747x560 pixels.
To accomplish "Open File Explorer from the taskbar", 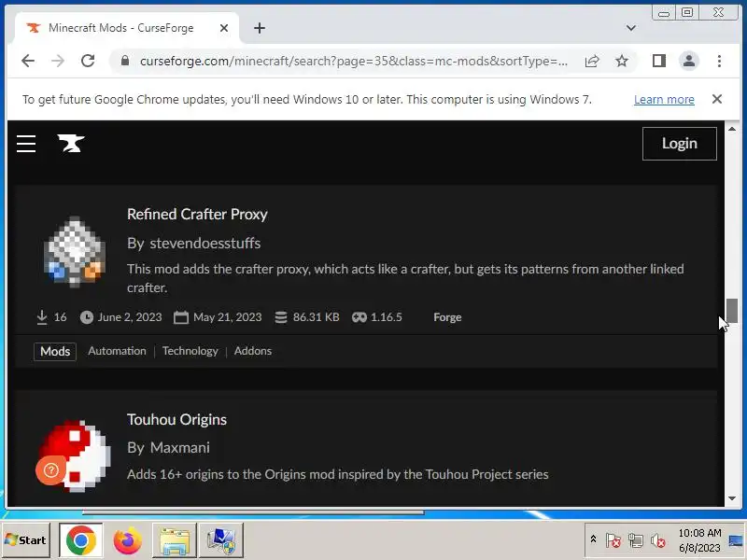I will (174, 540).
